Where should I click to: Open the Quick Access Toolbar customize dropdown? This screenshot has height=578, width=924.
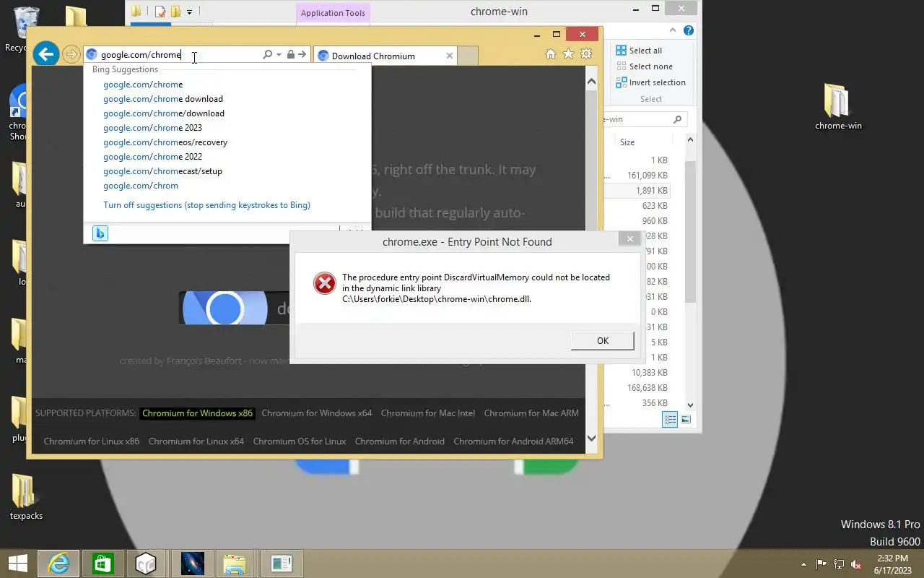pyautogui.click(x=189, y=12)
